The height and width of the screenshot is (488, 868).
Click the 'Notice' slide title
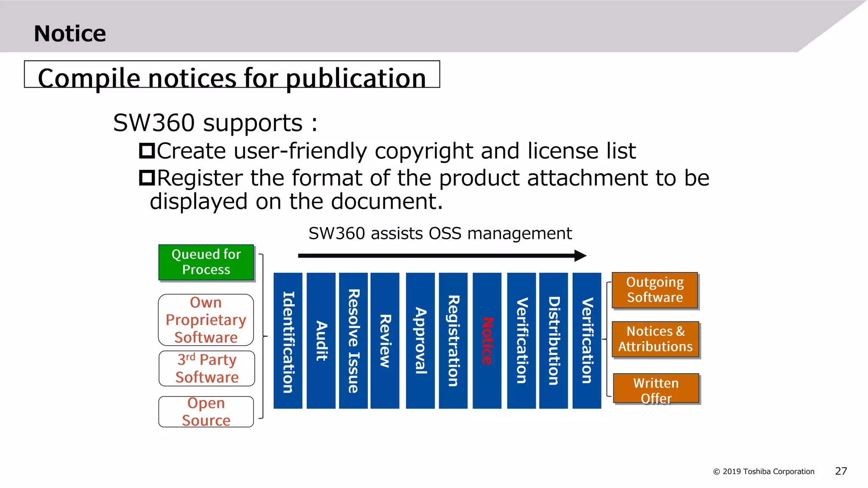coord(70,33)
